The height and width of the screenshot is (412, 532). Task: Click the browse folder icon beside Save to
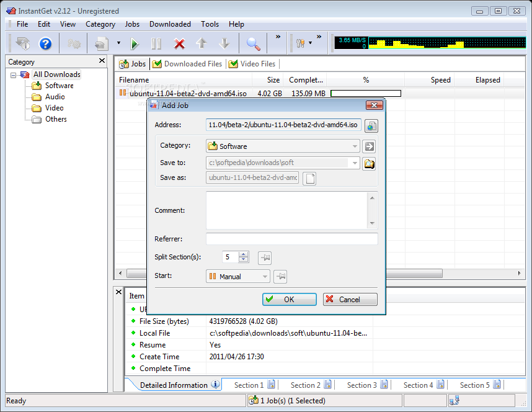pyautogui.click(x=369, y=164)
